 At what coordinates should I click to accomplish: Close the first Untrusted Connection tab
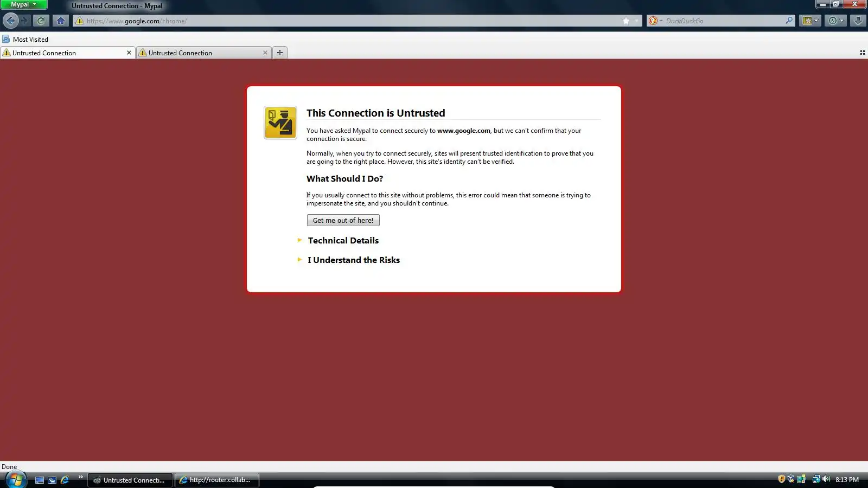(129, 53)
